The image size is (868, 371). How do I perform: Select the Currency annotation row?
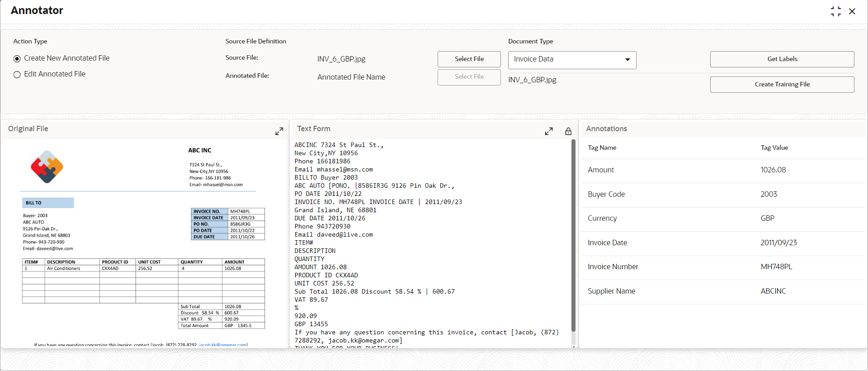tap(722, 219)
